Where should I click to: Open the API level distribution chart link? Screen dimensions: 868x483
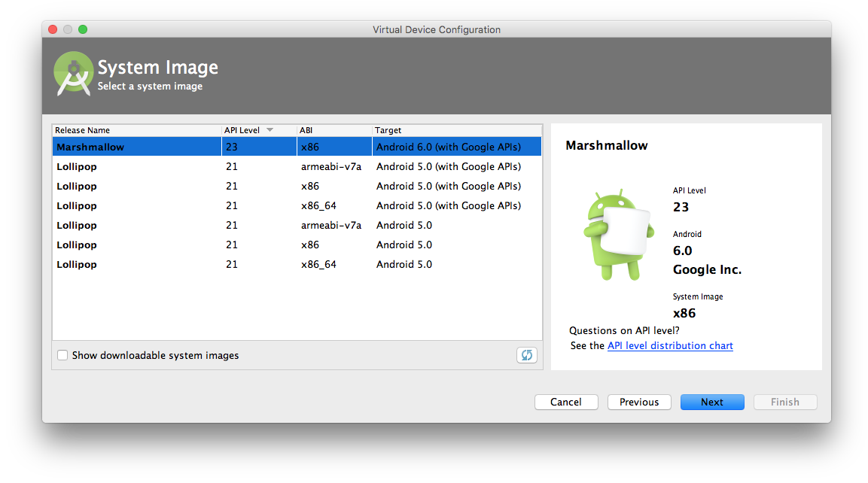(x=670, y=346)
